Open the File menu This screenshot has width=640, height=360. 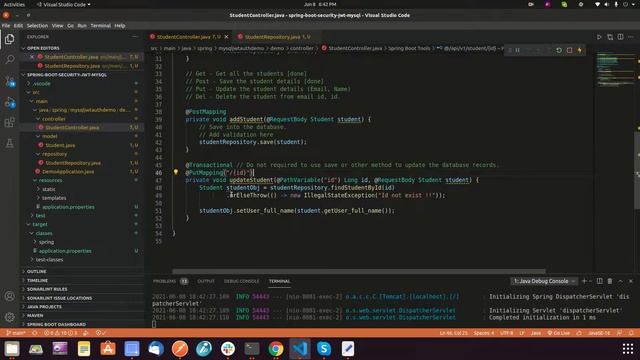[6, 26]
